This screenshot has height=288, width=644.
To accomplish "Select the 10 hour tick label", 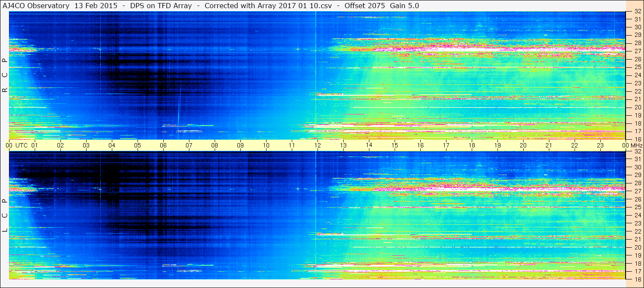I will pos(266,145).
